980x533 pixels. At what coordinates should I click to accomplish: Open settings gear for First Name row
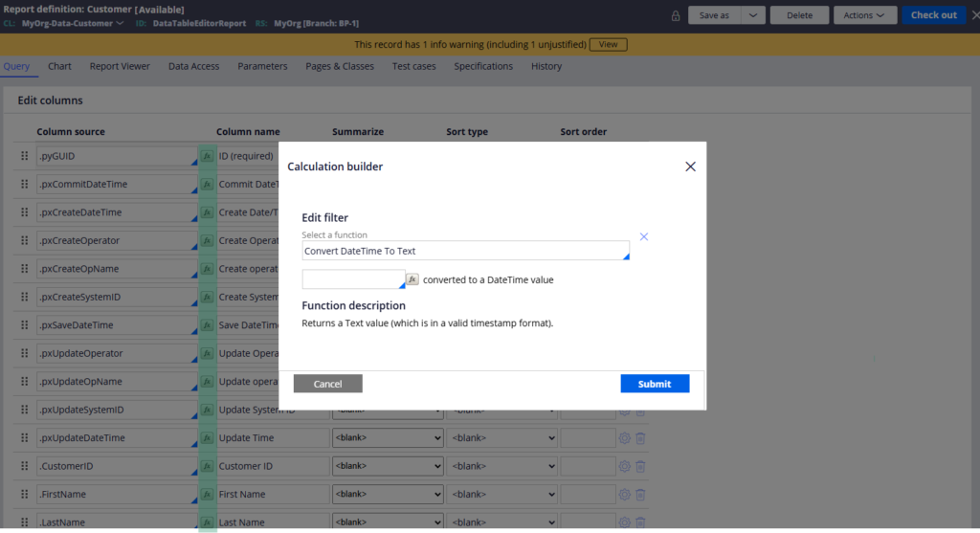point(624,495)
